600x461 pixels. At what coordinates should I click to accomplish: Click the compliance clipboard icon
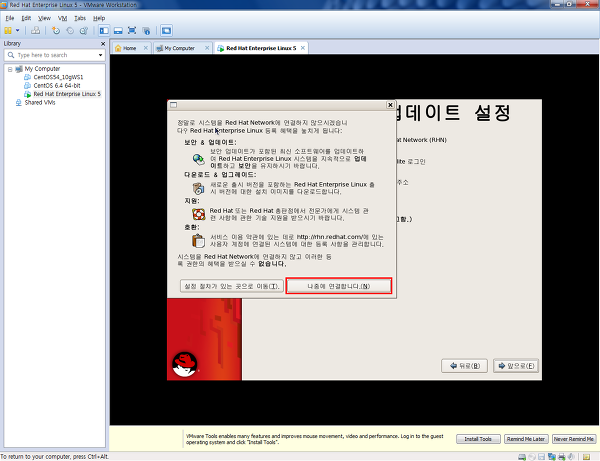coord(199,241)
